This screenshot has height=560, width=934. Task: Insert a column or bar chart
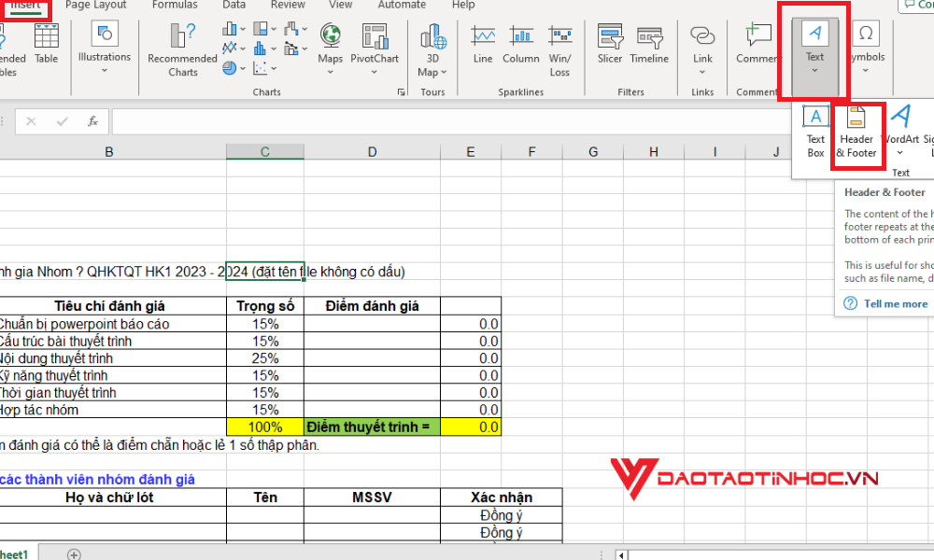(230, 29)
